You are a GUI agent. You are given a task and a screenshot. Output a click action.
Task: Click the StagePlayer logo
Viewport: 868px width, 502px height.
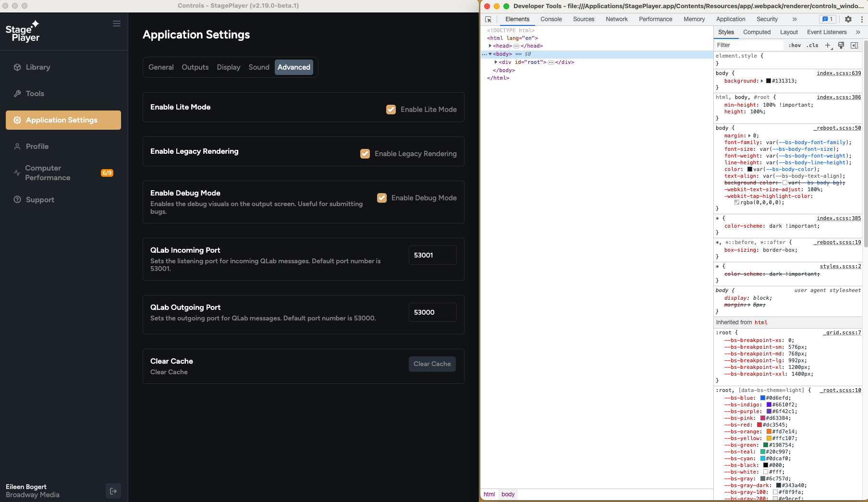click(x=23, y=31)
